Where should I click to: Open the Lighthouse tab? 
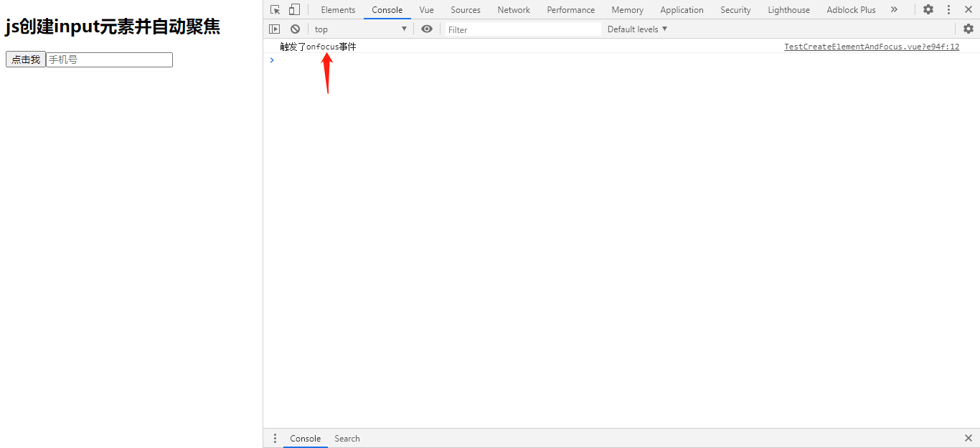(789, 9)
